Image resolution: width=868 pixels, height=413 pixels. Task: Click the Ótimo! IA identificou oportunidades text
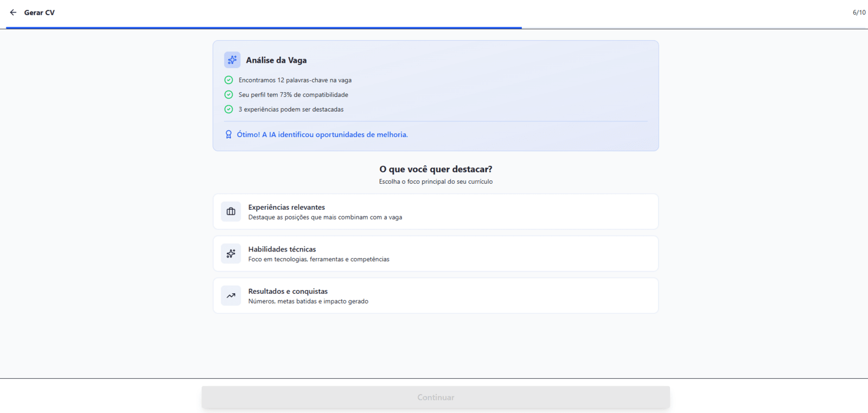click(322, 134)
